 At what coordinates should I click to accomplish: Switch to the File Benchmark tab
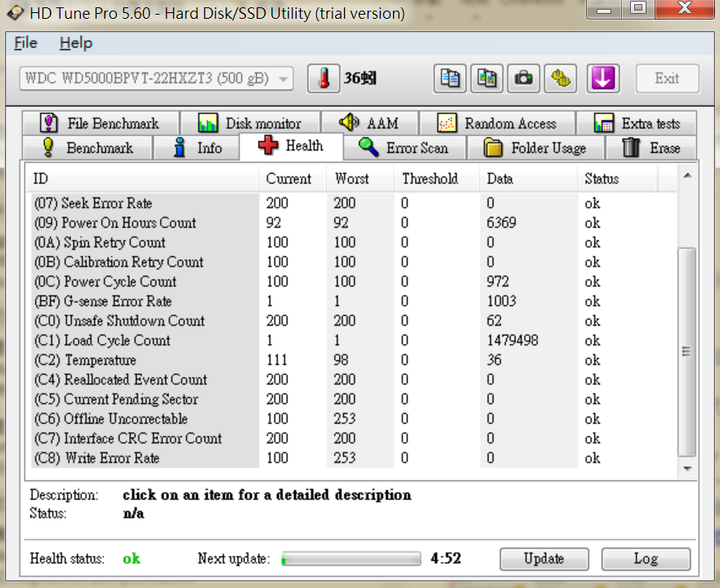click(x=101, y=123)
